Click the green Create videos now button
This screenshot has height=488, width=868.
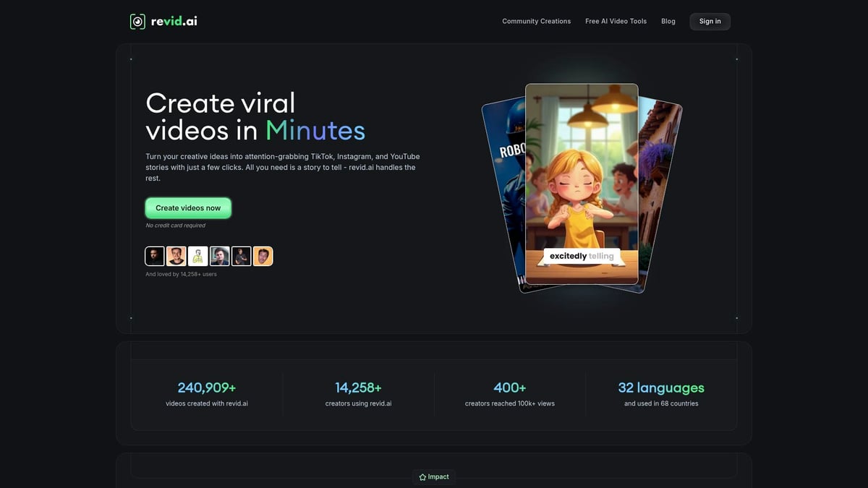[187, 207]
